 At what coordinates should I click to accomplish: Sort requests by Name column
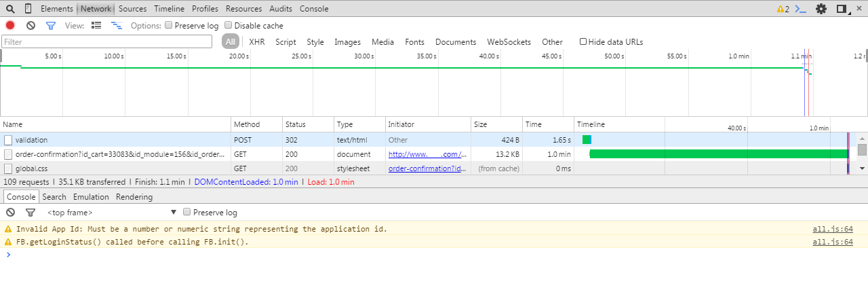115,124
